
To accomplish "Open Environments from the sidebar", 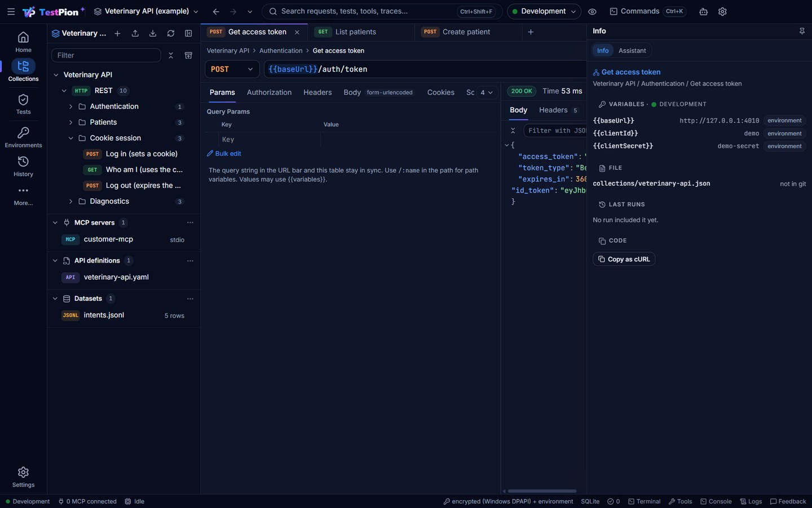I will (23, 137).
